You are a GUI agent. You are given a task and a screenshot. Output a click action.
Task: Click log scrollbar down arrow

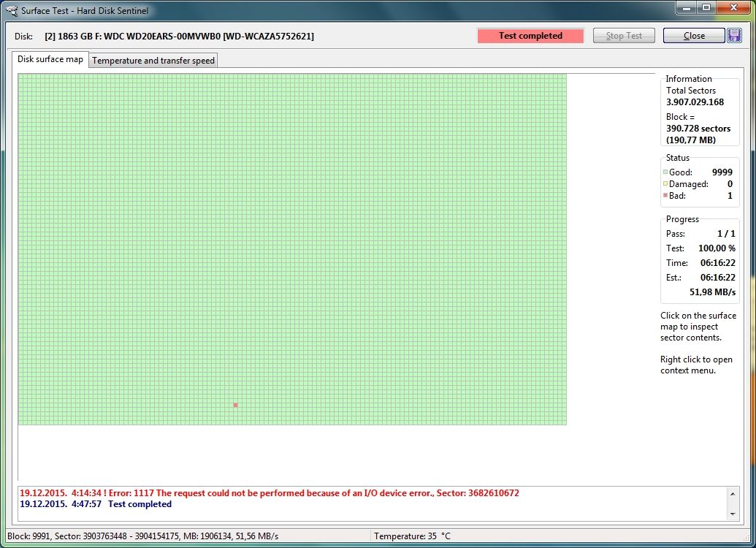coord(733,514)
